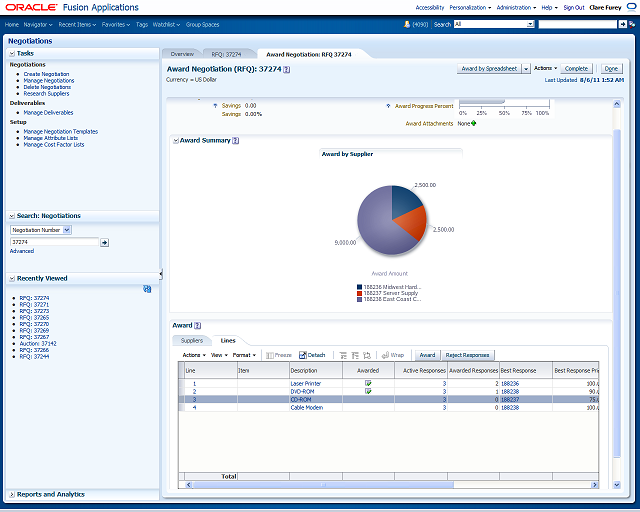Open Create Negotiation link
Image resolution: width=640 pixels, height=512 pixels.
click(x=46, y=74)
